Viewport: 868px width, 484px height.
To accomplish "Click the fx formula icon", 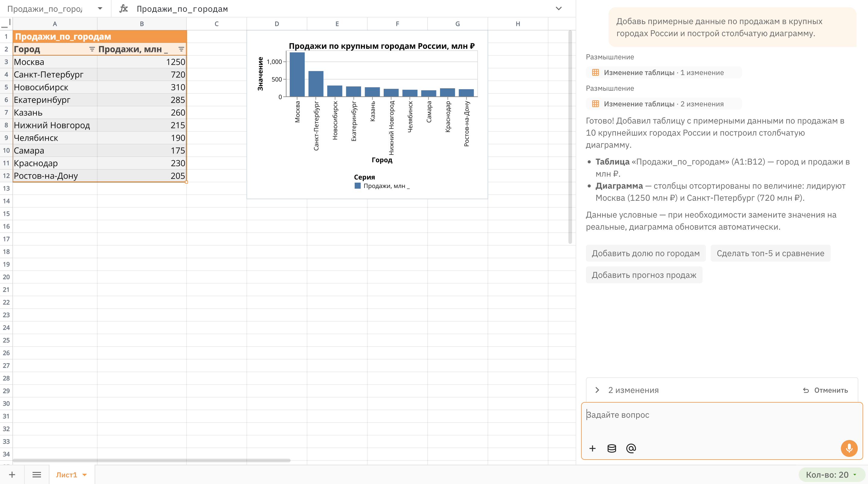I will pos(124,8).
